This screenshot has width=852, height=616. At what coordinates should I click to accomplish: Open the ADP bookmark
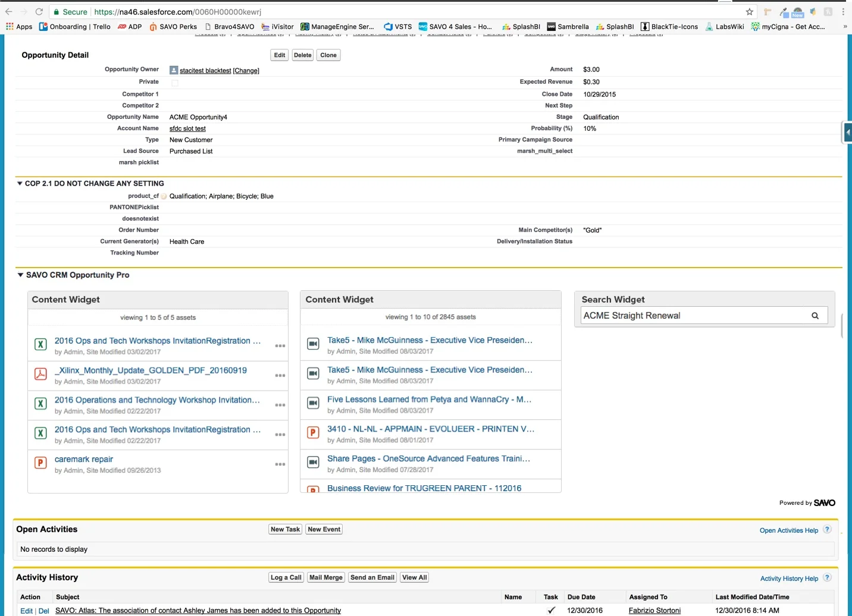(x=130, y=27)
